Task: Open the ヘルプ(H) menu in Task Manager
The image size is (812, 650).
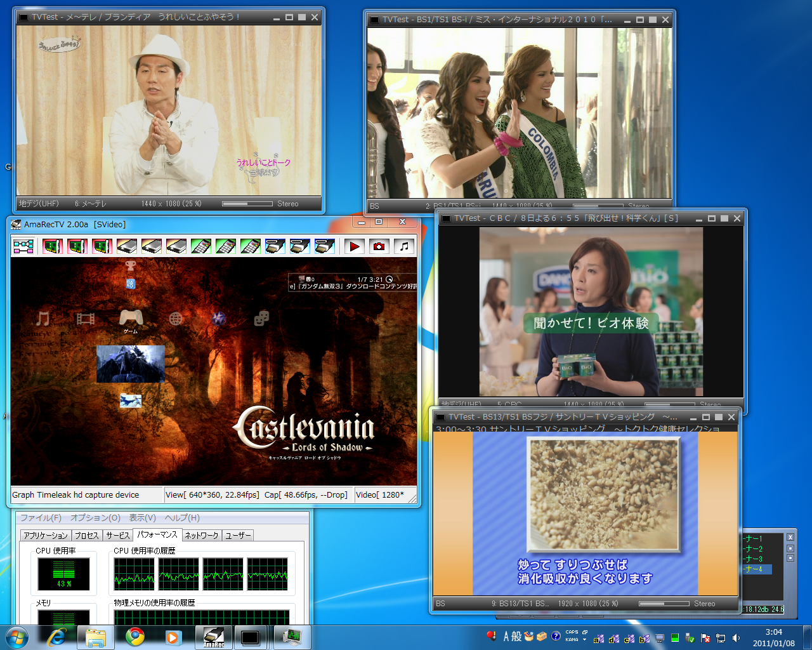Action: (182, 518)
